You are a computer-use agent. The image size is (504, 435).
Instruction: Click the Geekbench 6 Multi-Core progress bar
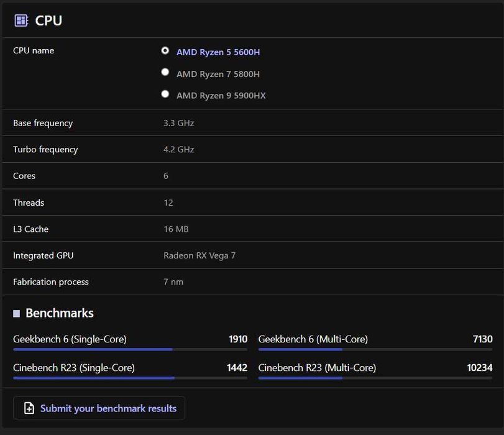375,349
